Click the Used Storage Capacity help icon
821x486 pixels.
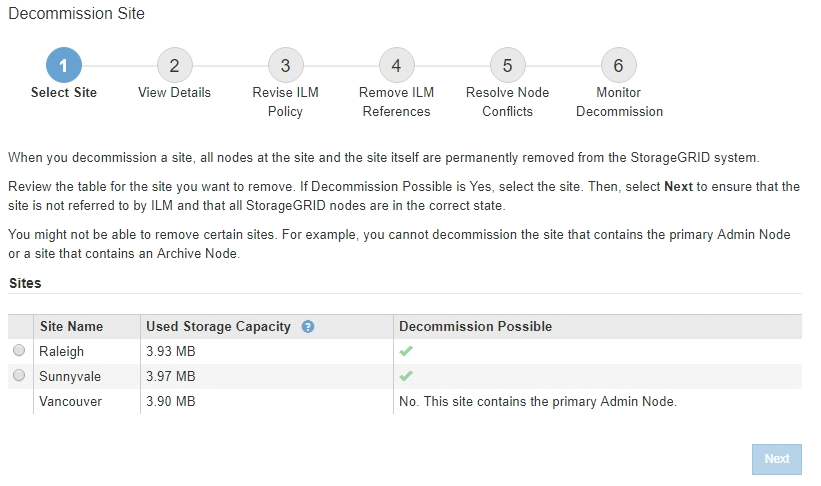tap(308, 327)
